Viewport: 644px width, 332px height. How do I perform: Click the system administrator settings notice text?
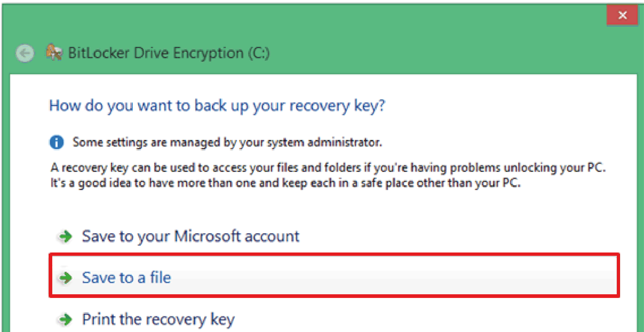[227, 142]
